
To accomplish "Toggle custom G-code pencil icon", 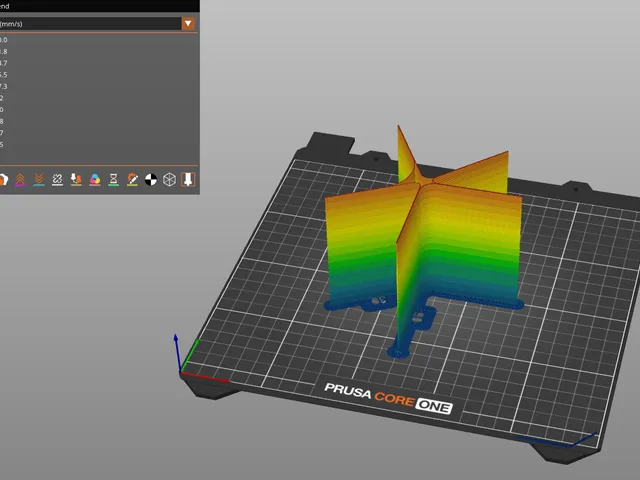I will click(x=132, y=180).
